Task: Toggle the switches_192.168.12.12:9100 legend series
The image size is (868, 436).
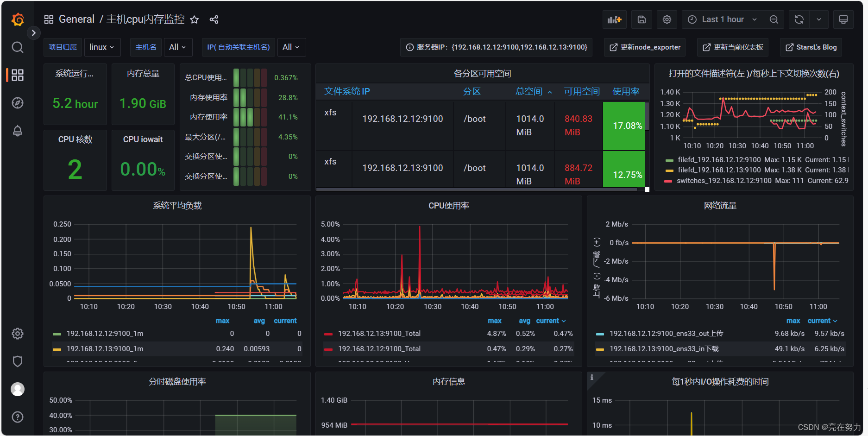Action: click(724, 181)
